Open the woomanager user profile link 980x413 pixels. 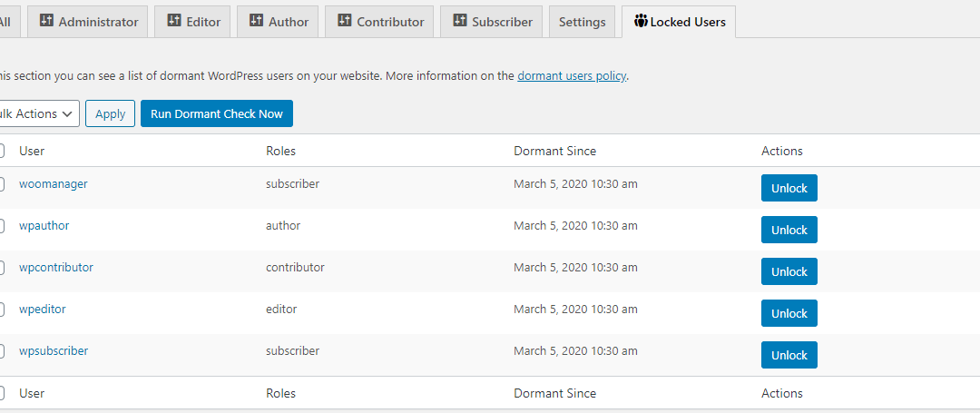coord(54,183)
